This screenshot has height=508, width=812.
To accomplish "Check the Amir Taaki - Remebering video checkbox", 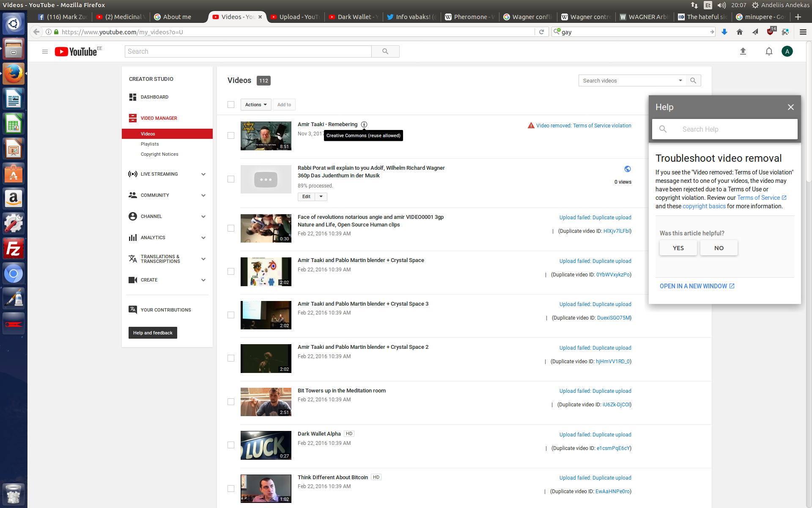I will (231, 135).
